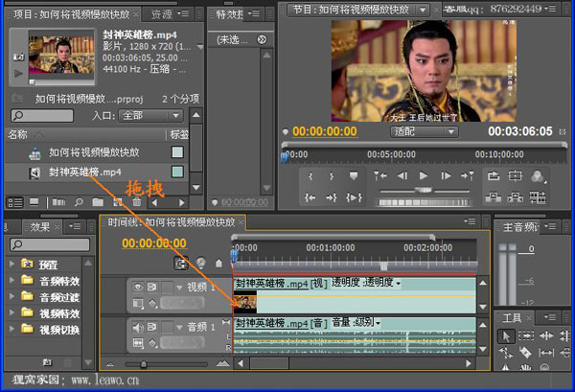Toggle track lock box on Video 1
The image size is (575, 392).
(167, 288)
